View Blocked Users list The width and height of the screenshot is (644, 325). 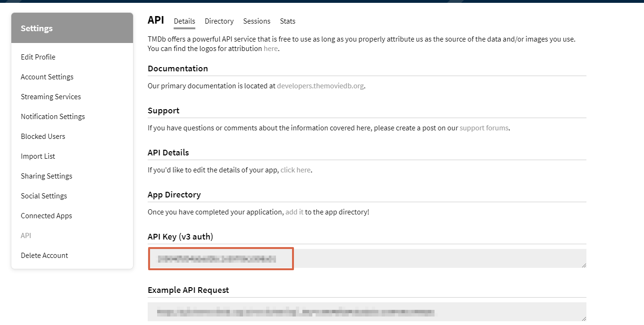43,136
